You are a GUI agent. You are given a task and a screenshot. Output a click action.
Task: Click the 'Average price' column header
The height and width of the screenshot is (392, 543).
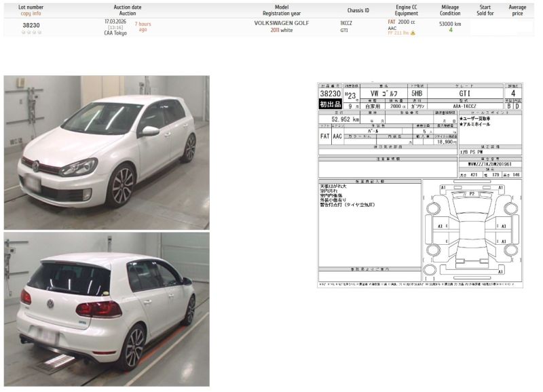pos(517,10)
